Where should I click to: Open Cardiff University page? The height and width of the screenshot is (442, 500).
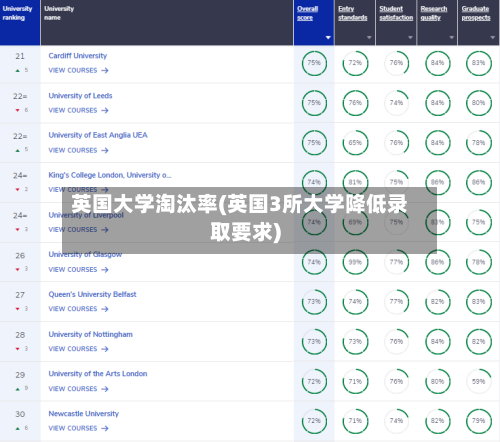(78, 56)
